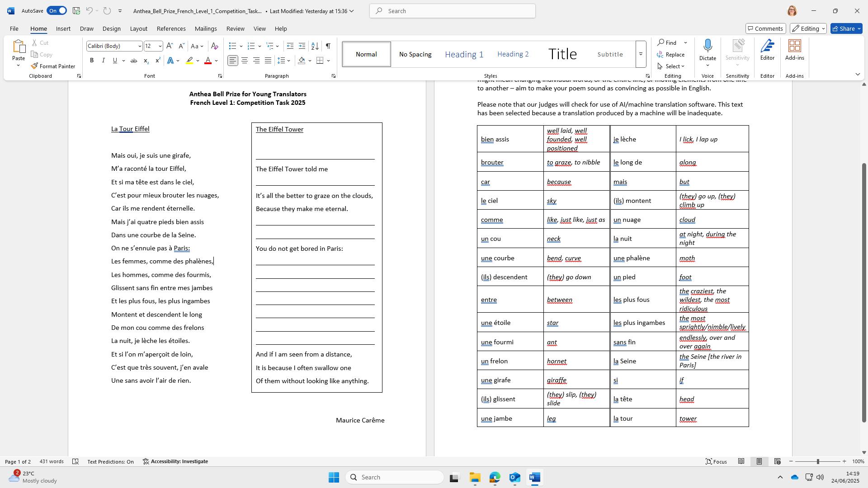Open File Explorer from taskbar

475,478
